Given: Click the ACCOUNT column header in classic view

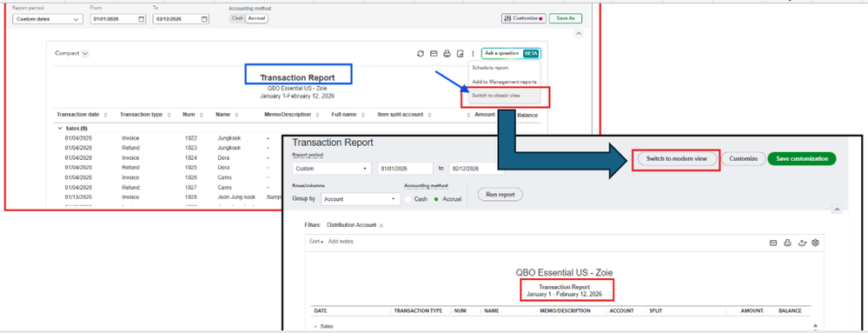Looking at the screenshot, I should 621,311.
